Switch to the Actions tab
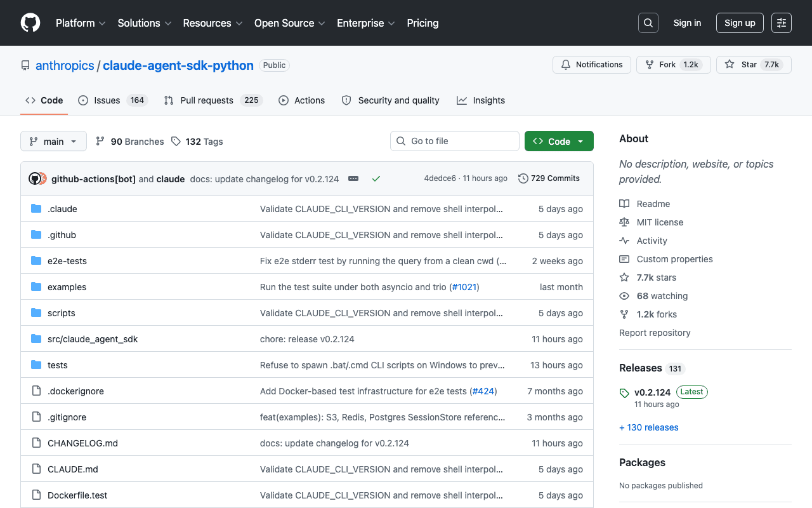 point(302,100)
